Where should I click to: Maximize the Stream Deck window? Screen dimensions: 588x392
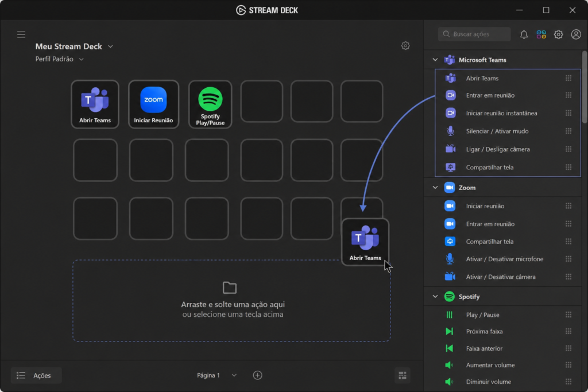pos(546,10)
